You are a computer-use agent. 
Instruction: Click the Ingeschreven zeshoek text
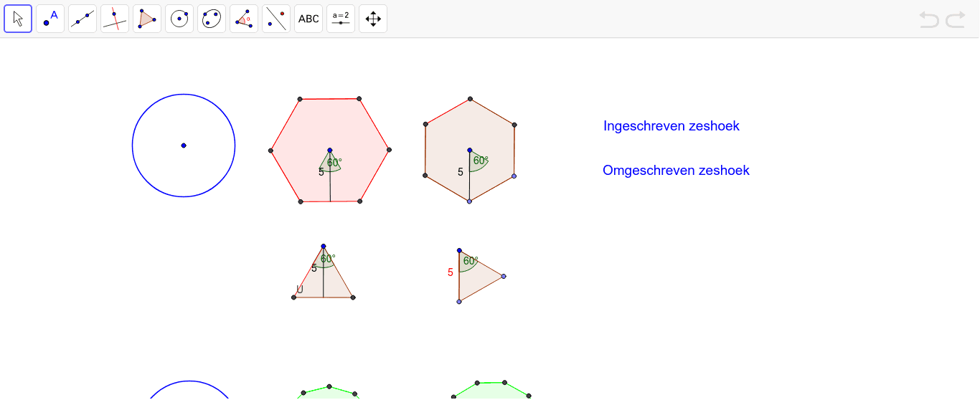click(672, 126)
